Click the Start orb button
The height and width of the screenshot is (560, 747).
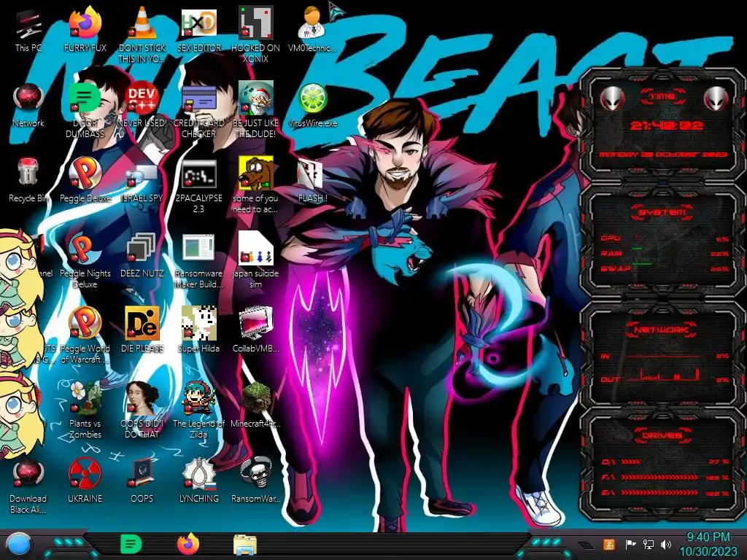point(19,545)
